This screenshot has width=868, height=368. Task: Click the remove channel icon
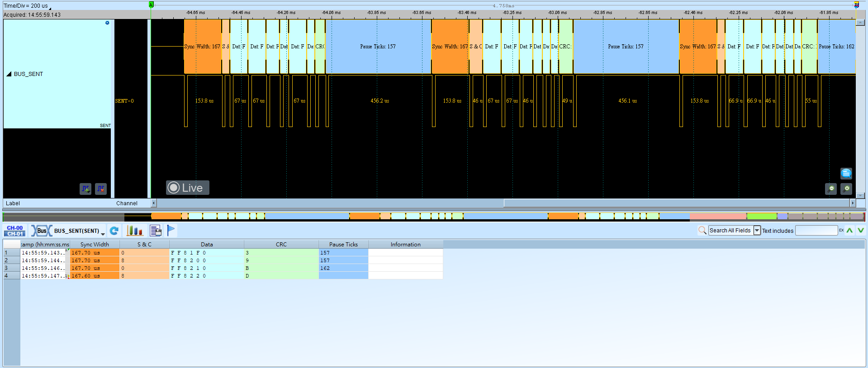click(x=101, y=189)
